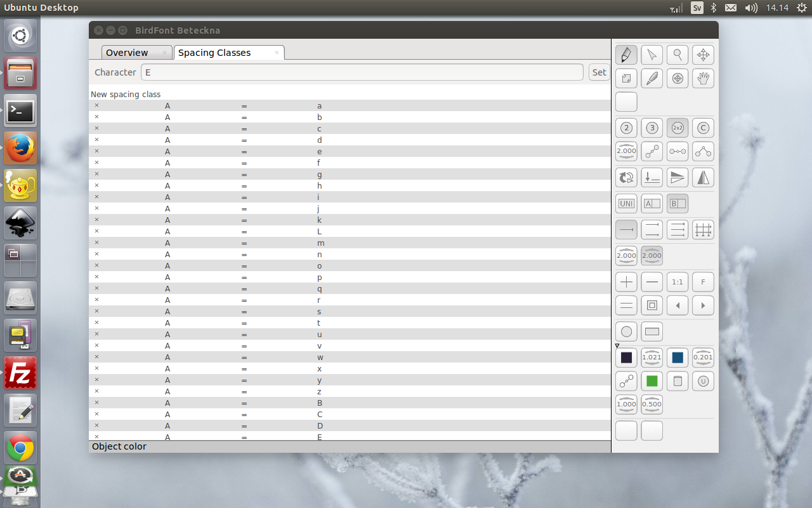812x508 pixels.
Task: Close the Overview tab
Action: (x=164, y=53)
